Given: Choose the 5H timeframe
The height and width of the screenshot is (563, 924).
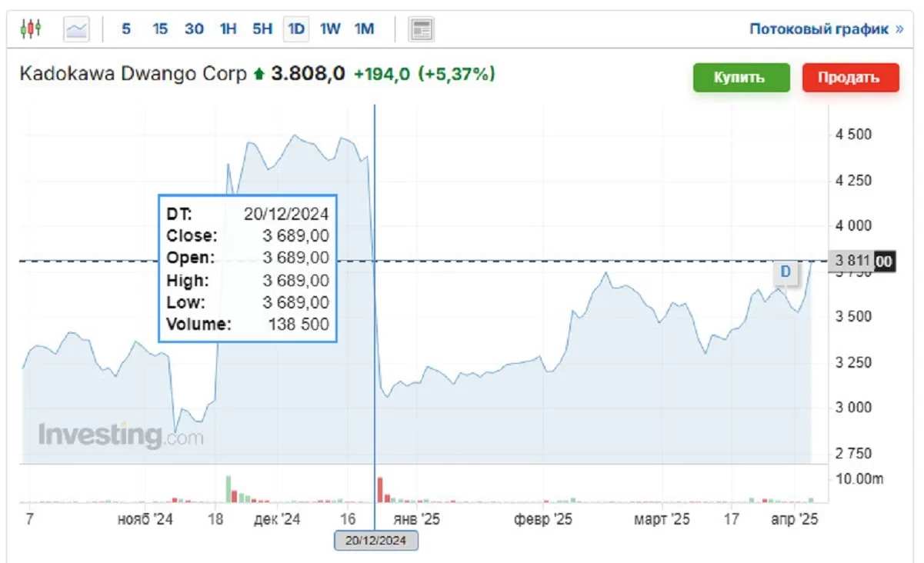Looking at the screenshot, I should [x=262, y=29].
